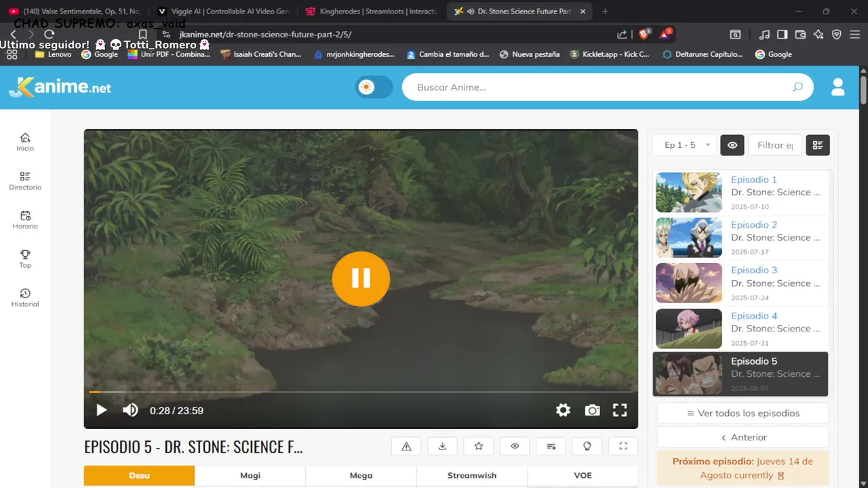Open the video player settings gear

coord(563,410)
